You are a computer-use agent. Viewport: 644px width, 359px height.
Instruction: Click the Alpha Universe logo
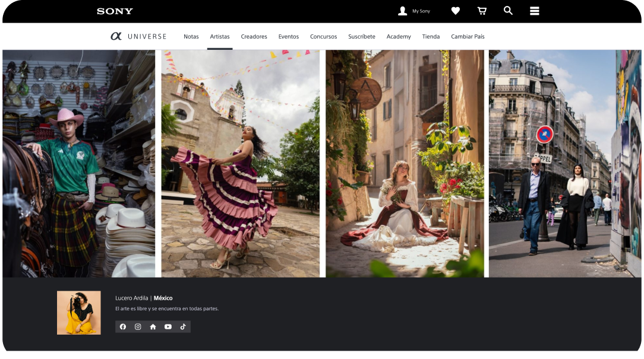138,36
